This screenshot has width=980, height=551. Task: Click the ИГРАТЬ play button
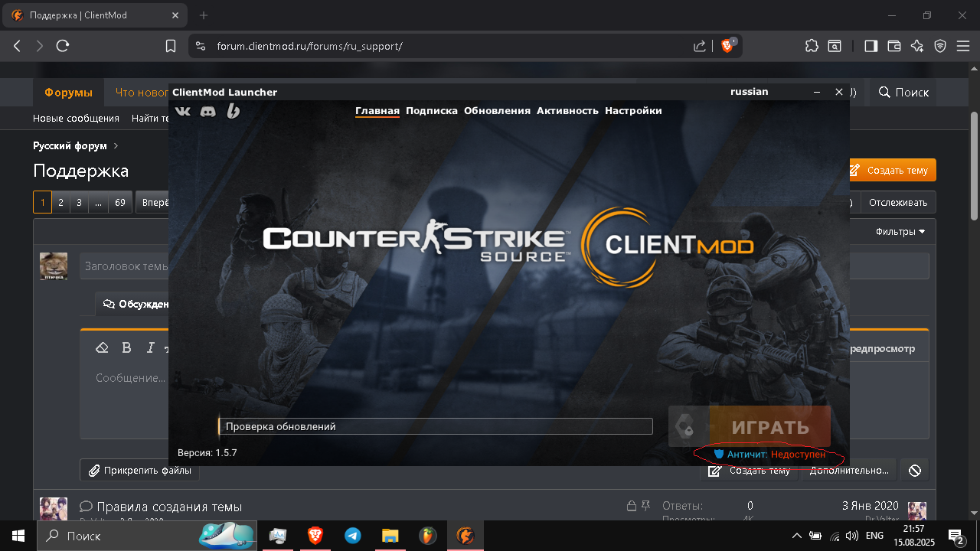pos(769,427)
